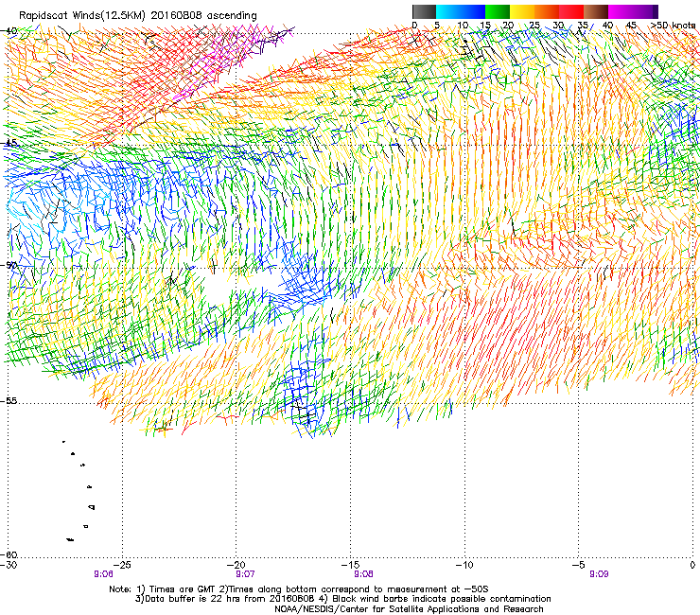Click the '-55' latitude axis label
This screenshot has width=700, height=615.
tap(9, 401)
